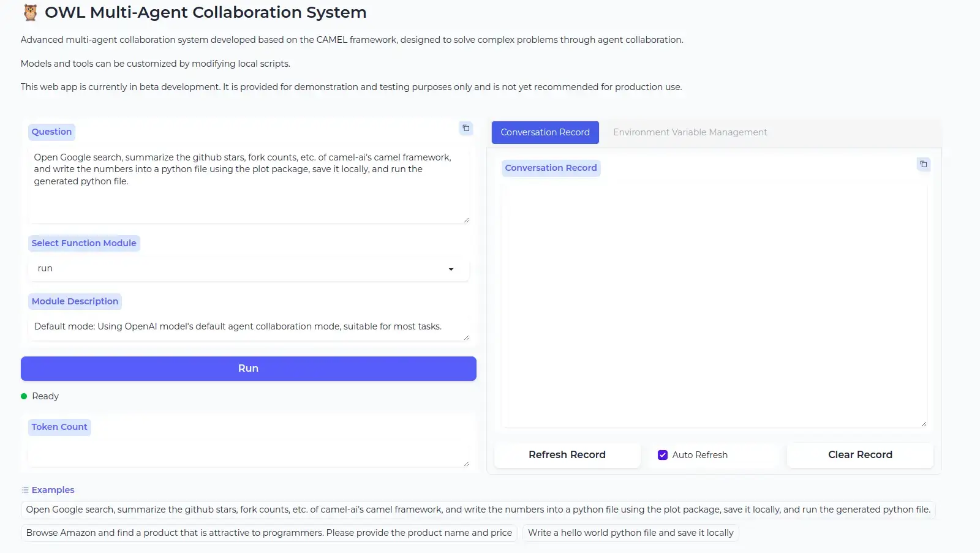Select the Amazon product example prompt
980x553 pixels.
pos(269,533)
